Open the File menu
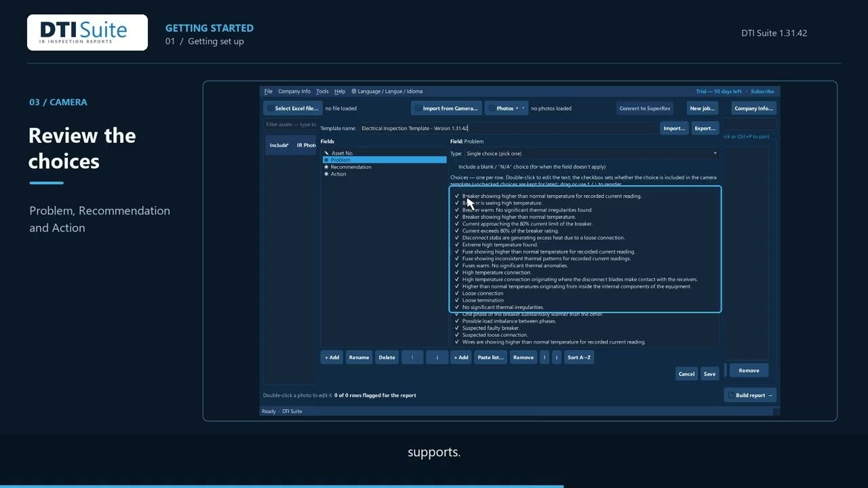Image resolution: width=868 pixels, height=488 pixels. coord(268,91)
